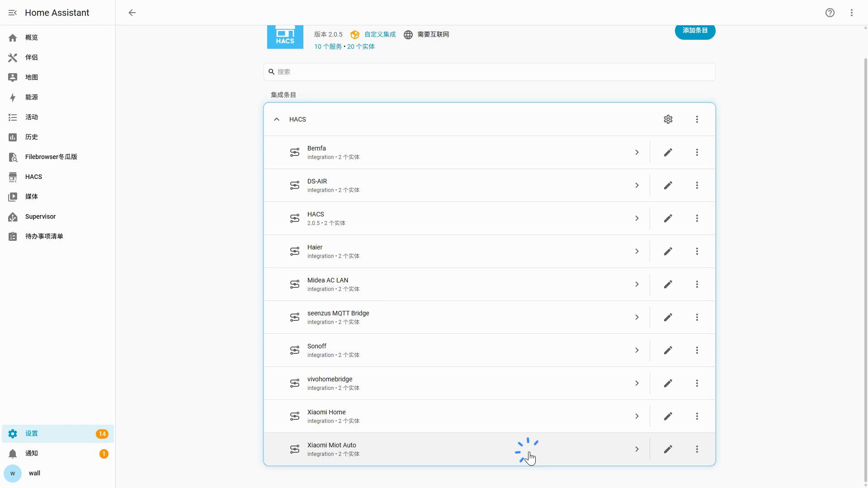Open three-dot menu for Bemfa
The height and width of the screenshot is (488, 868).
click(697, 152)
